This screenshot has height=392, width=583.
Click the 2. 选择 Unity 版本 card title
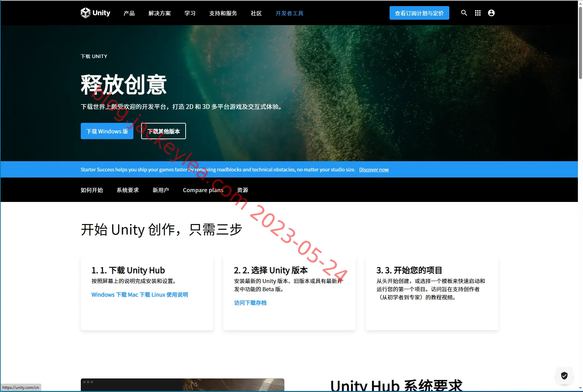[x=271, y=270]
